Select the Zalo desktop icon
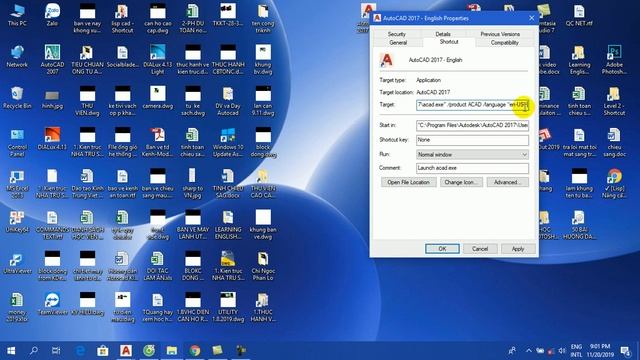 point(52,15)
